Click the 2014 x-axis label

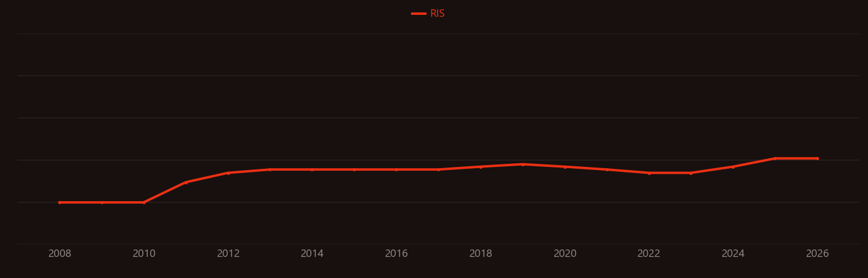tap(312, 254)
